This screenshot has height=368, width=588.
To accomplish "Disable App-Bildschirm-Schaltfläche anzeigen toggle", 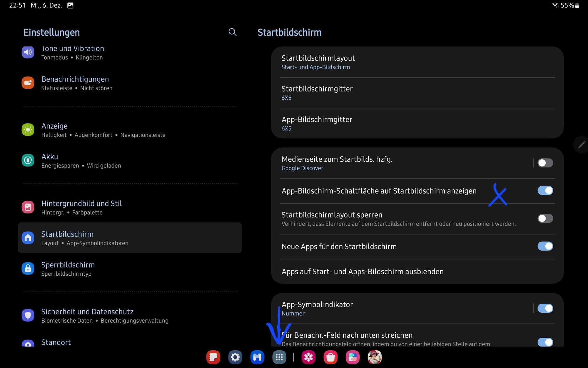I will [x=545, y=191].
